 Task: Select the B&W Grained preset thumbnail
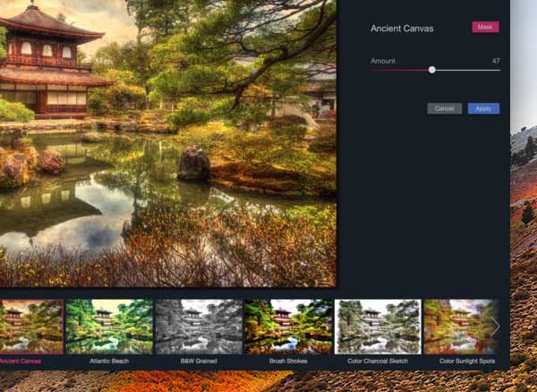199,327
